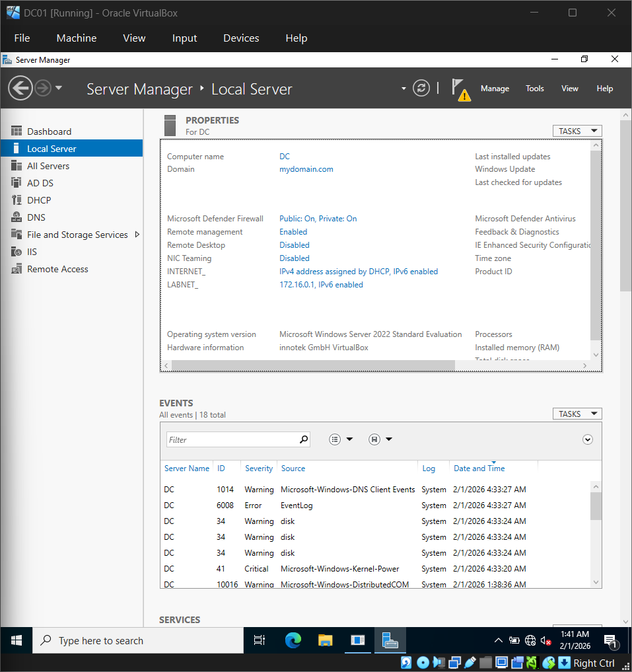The width and height of the screenshot is (632, 672).
Task: Click NIC Teaming Disabled link
Action: (x=294, y=258)
